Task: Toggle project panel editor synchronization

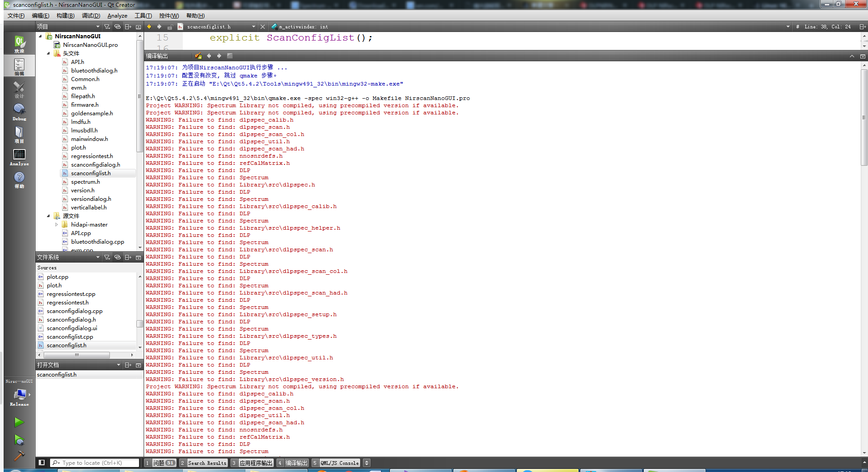Action: tap(118, 27)
